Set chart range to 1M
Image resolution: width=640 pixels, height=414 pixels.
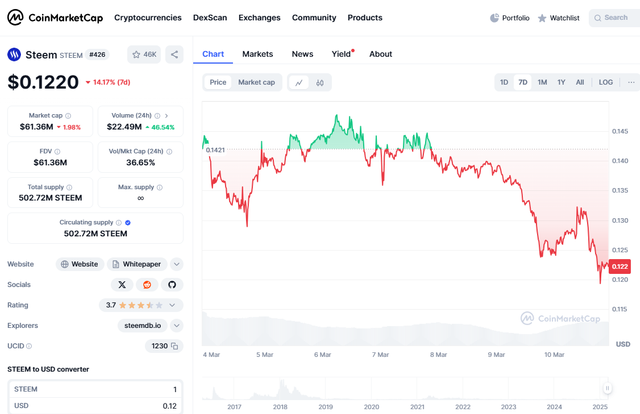pyautogui.click(x=542, y=82)
